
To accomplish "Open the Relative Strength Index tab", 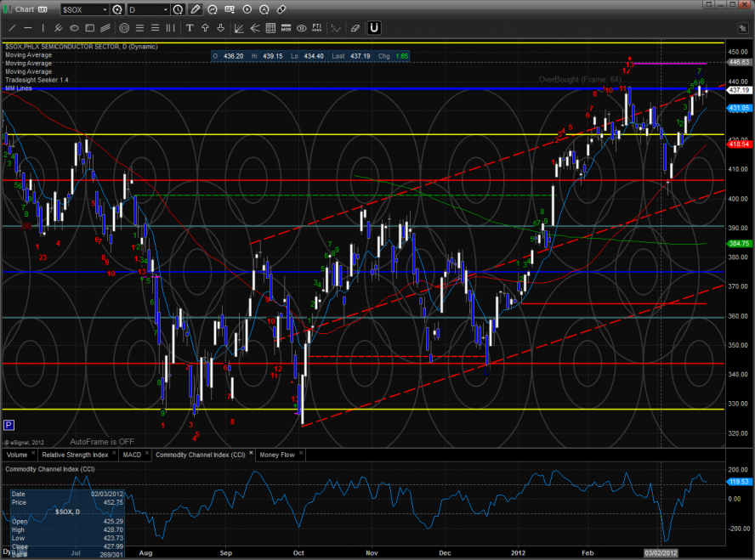I will pyautogui.click(x=76, y=455).
